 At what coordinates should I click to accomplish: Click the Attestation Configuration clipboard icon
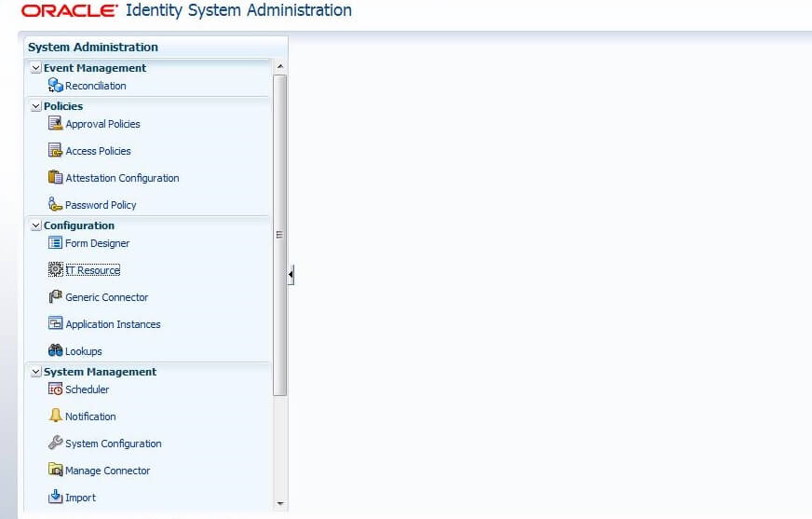tap(55, 178)
